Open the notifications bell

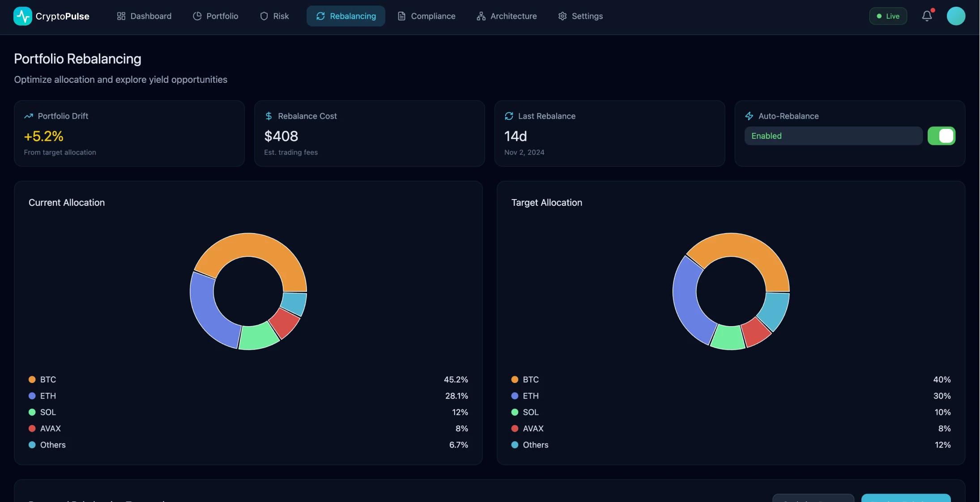point(927,16)
